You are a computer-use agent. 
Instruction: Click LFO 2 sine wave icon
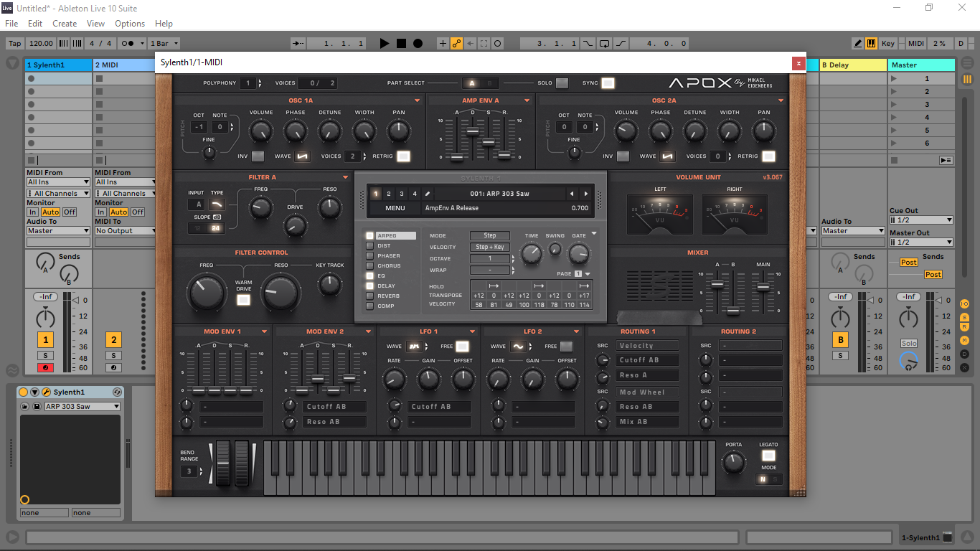pyautogui.click(x=518, y=347)
